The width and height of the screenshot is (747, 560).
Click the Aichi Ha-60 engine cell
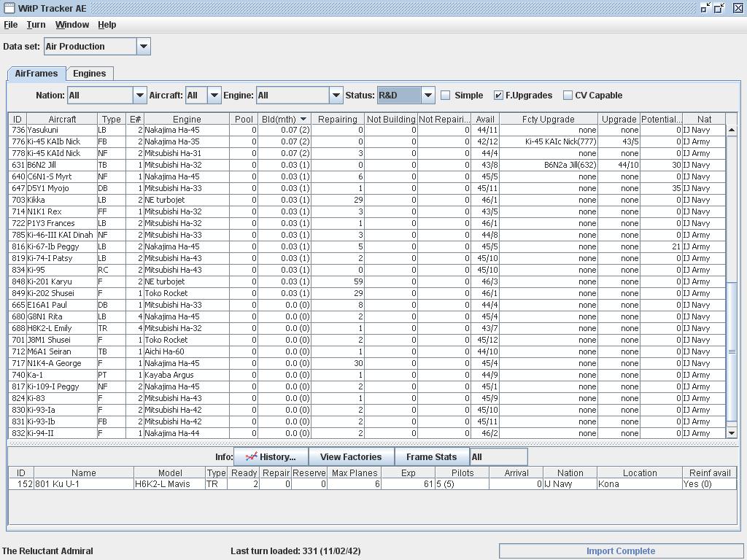pyautogui.click(x=187, y=351)
